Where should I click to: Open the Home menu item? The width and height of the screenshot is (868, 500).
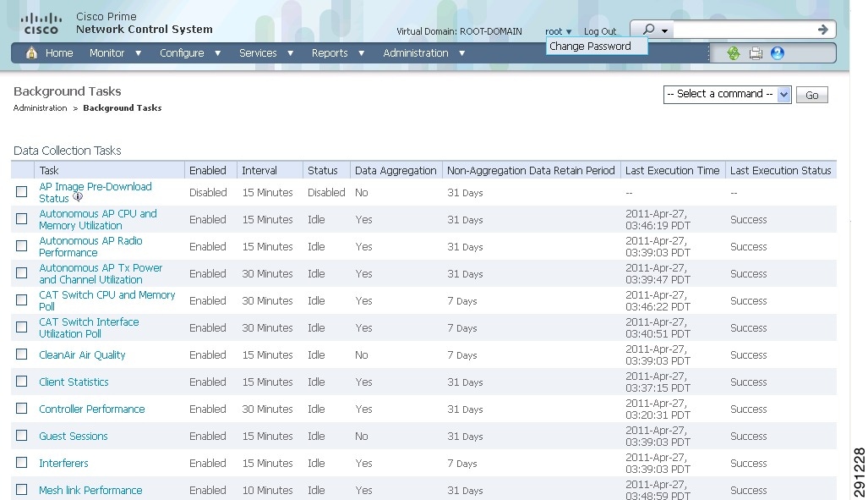(58, 52)
